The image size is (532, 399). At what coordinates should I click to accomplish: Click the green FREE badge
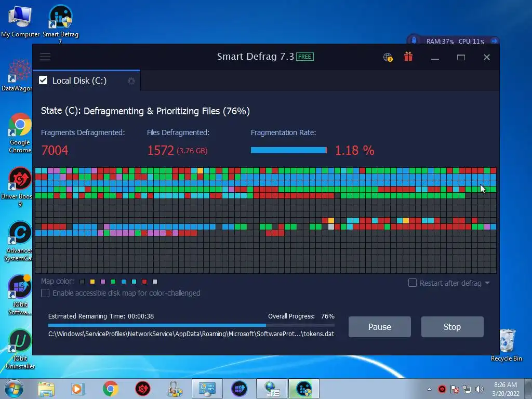point(304,57)
